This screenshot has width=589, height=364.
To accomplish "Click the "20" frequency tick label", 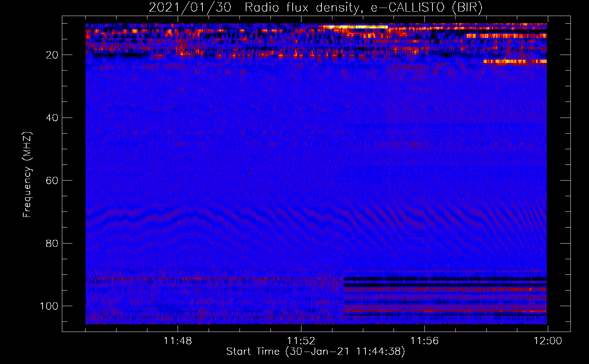I will point(52,55).
